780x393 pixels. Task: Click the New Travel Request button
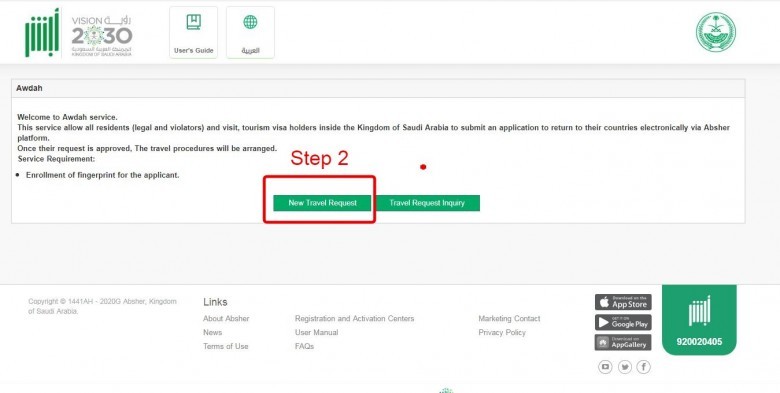[x=322, y=203]
